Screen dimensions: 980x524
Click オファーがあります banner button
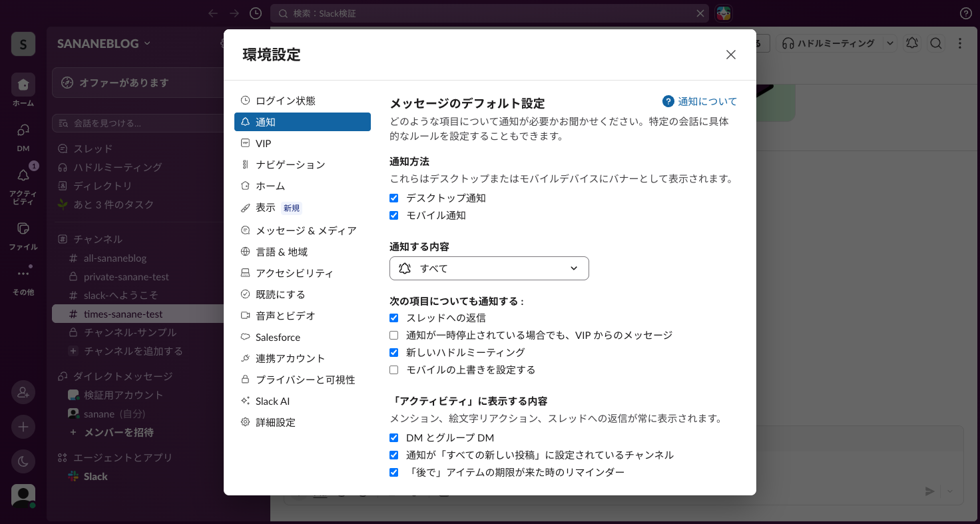click(138, 83)
